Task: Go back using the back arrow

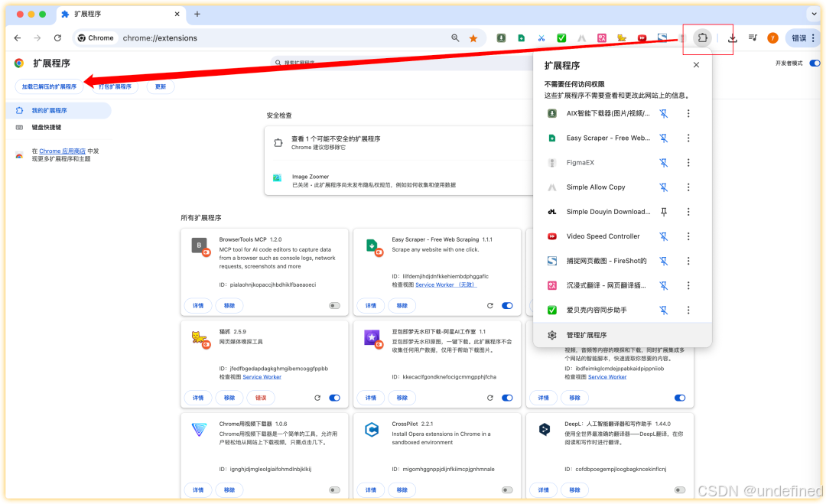Action: tap(18, 38)
